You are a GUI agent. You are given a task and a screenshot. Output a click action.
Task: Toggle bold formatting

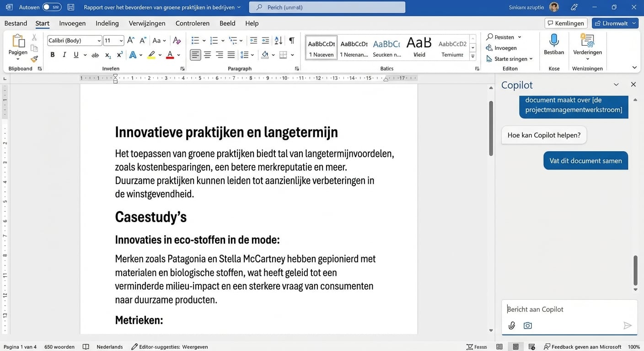pos(52,54)
